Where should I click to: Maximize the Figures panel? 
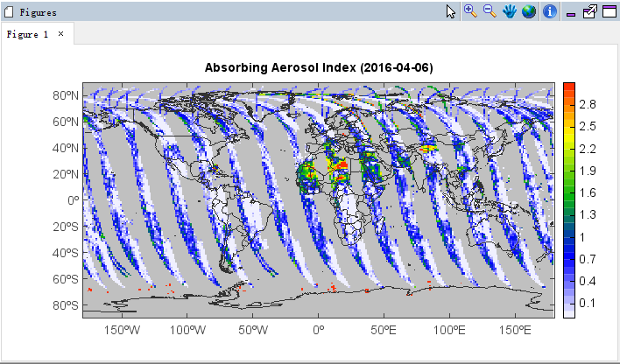(609, 11)
